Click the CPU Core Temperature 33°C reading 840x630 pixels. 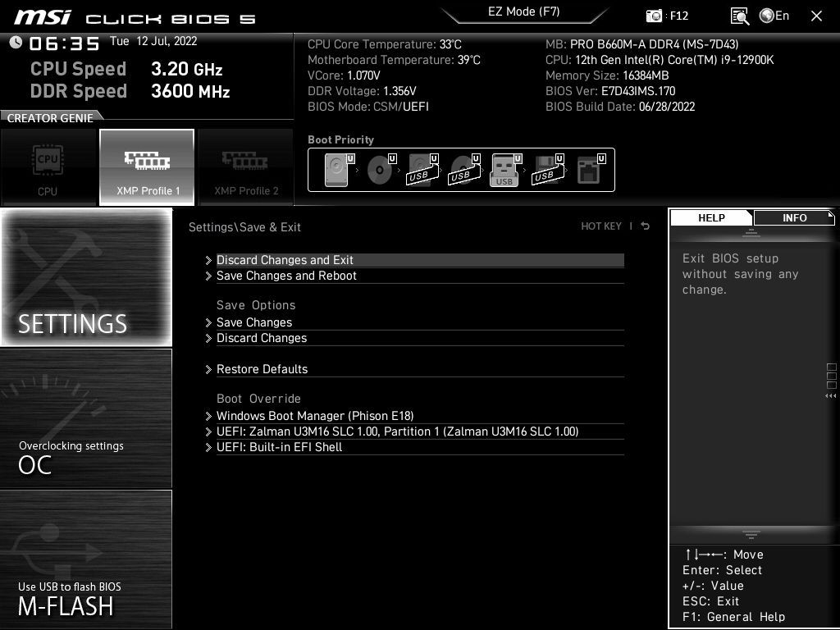coord(384,44)
